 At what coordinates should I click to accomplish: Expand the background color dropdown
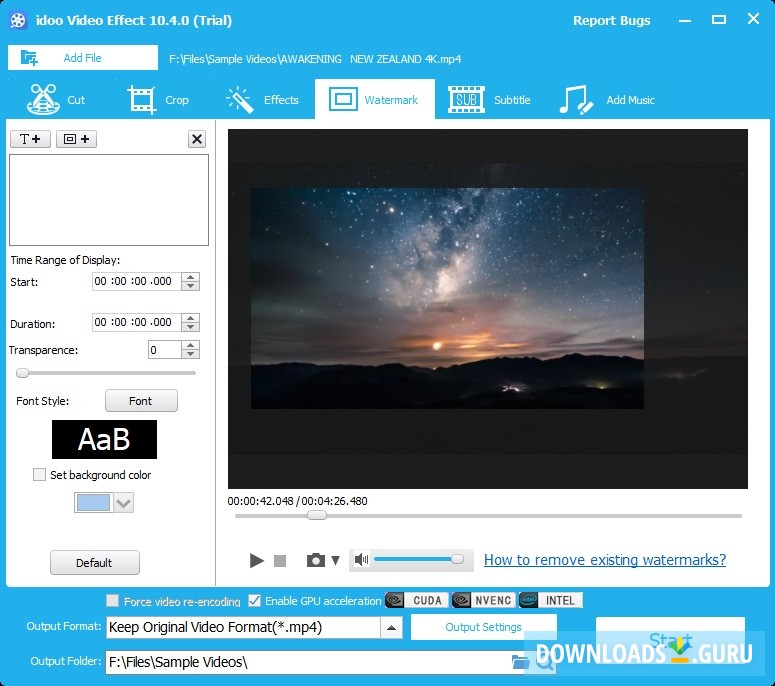[x=123, y=504]
